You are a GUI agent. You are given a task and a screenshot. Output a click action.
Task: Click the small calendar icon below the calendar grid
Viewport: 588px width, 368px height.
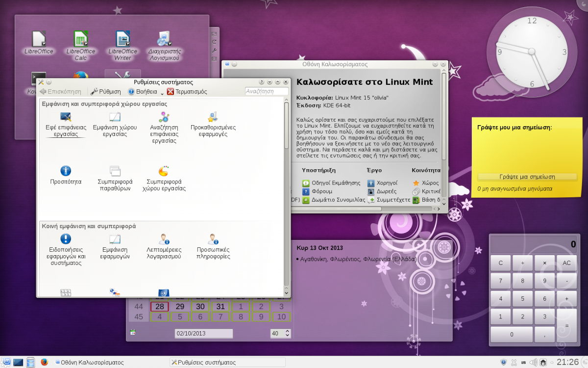[x=133, y=333]
